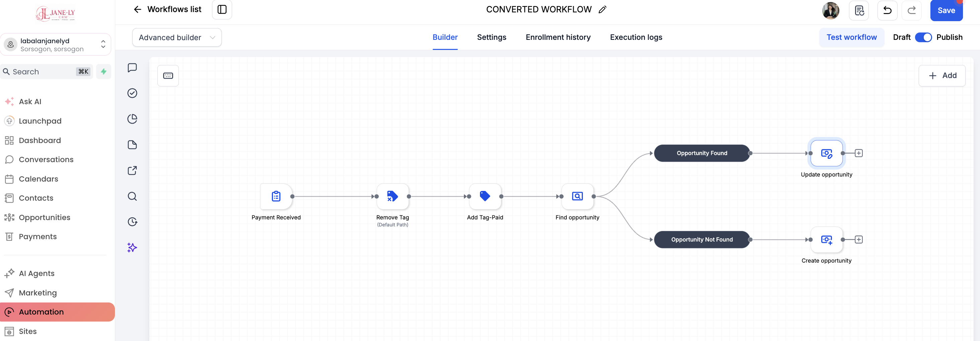Save the workflow
This screenshot has width=980, height=341.
tap(946, 10)
